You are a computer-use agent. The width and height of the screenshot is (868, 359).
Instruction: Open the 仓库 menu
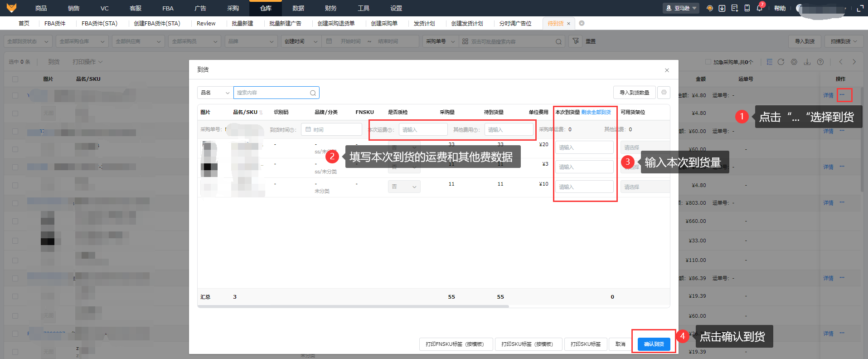coord(266,8)
